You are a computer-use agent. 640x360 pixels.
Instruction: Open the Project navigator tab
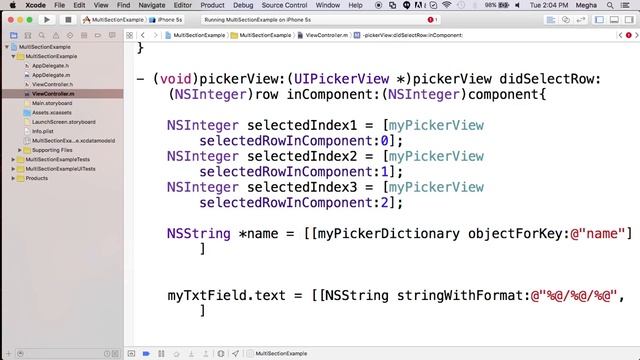tap(13, 36)
